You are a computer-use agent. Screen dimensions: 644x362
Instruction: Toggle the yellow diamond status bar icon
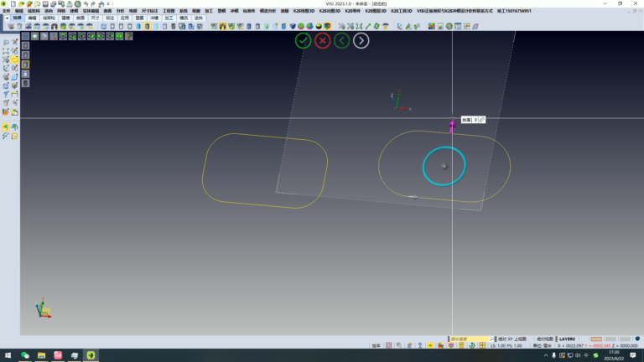430,345
